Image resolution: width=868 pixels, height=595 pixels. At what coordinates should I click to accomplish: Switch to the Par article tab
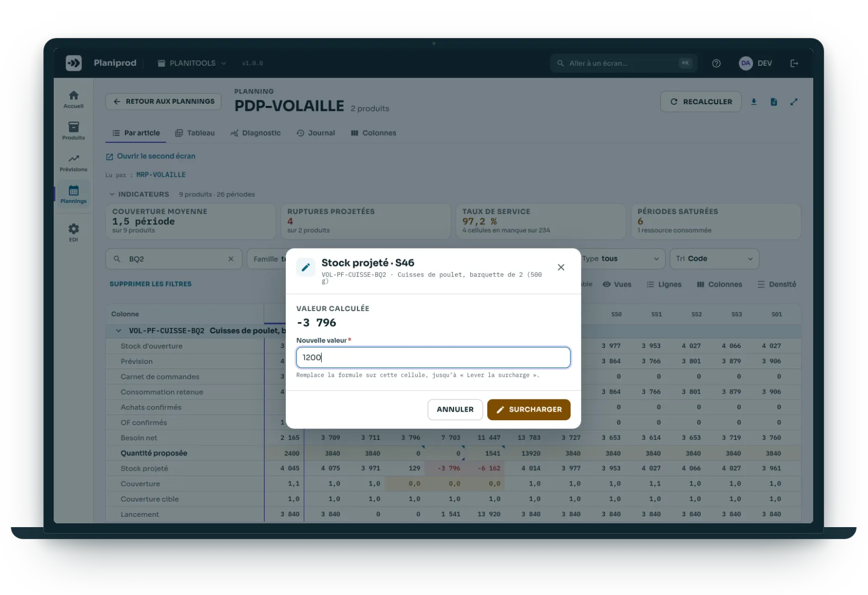(x=136, y=133)
